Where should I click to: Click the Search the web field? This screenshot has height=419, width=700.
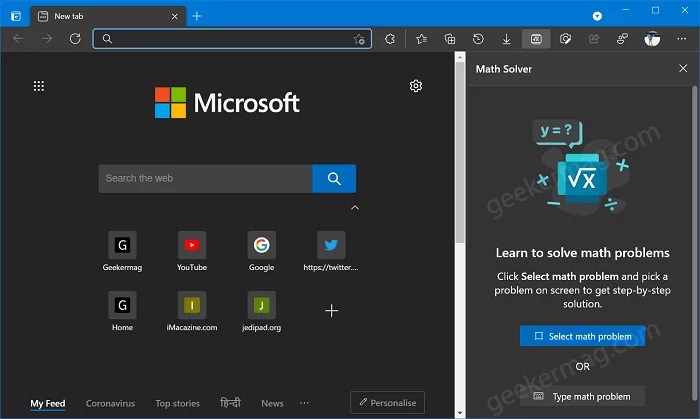[x=205, y=178]
